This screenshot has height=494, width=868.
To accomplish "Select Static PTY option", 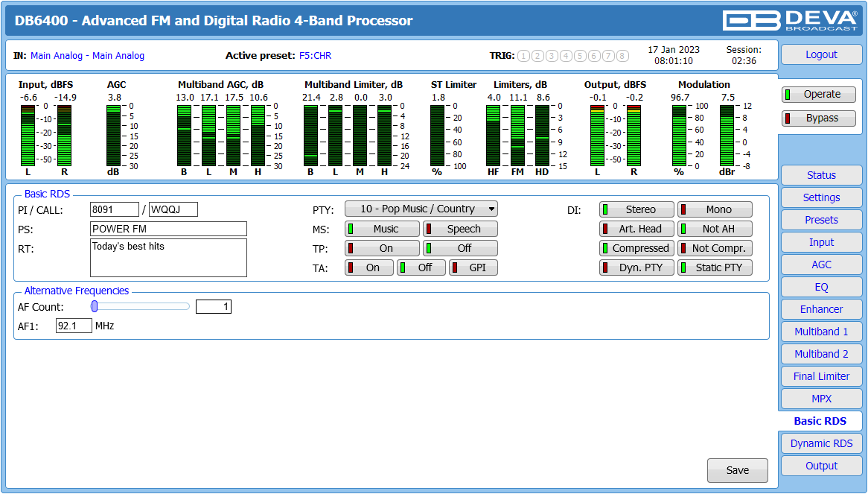I will (x=715, y=267).
